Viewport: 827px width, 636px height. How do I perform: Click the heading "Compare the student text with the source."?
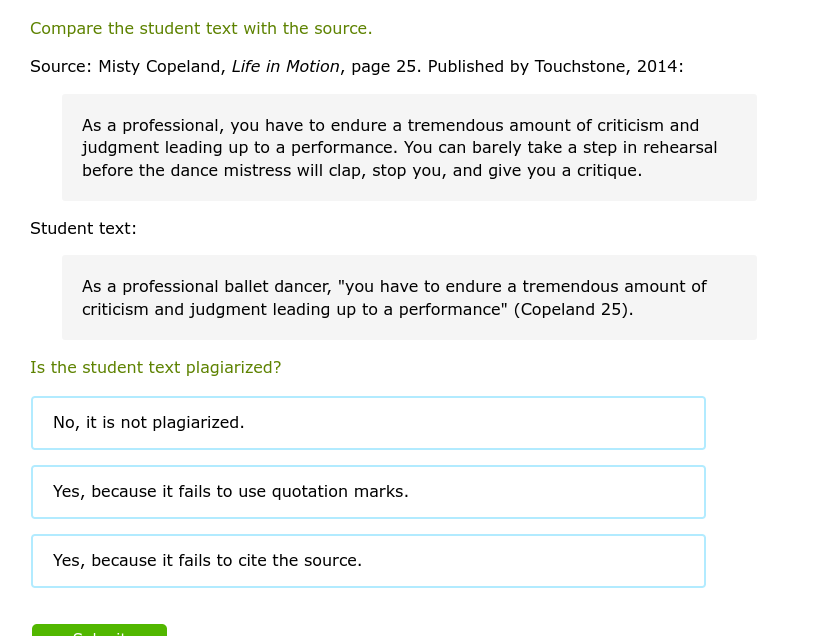click(201, 28)
